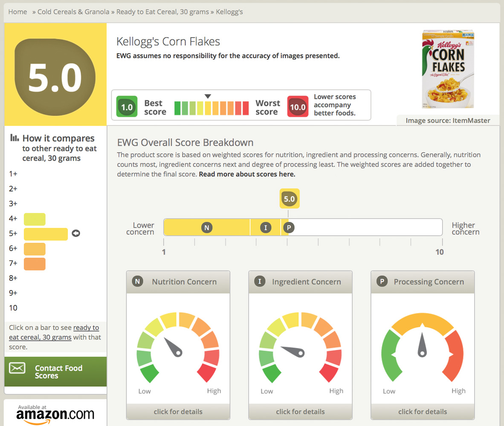Click the P icon in Processing Concern header
Viewport: 504px width, 426px height.
pos(382,282)
